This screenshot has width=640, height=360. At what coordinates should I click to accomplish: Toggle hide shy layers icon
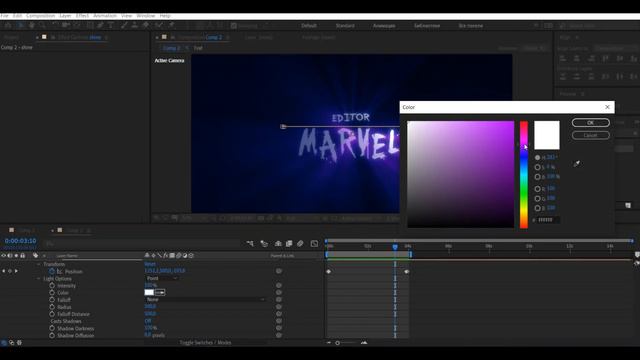pyautogui.click(x=278, y=244)
